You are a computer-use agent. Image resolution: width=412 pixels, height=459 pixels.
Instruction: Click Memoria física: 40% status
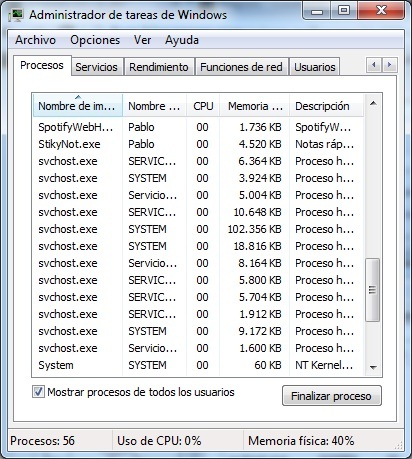301,441
